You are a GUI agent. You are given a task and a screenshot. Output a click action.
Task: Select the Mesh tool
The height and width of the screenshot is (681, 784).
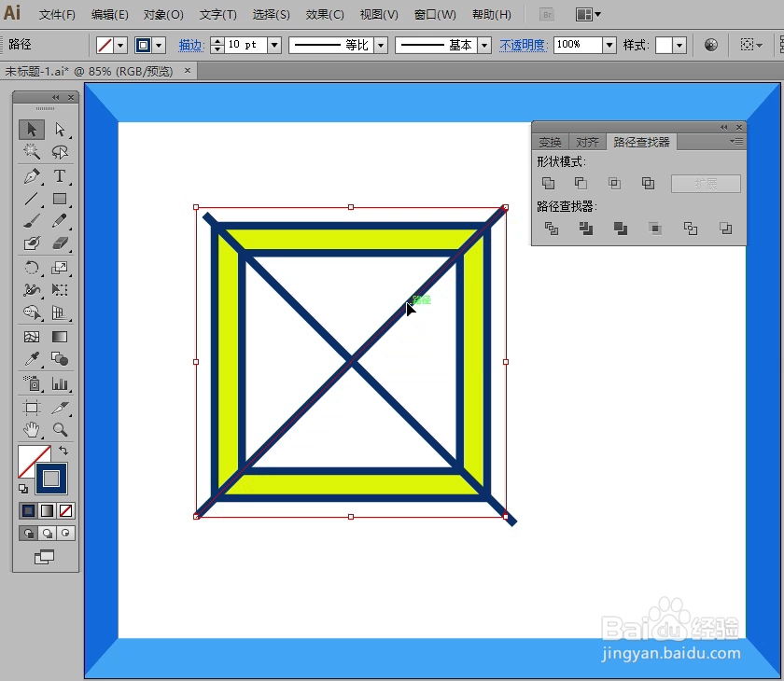click(x=32, y=337)
